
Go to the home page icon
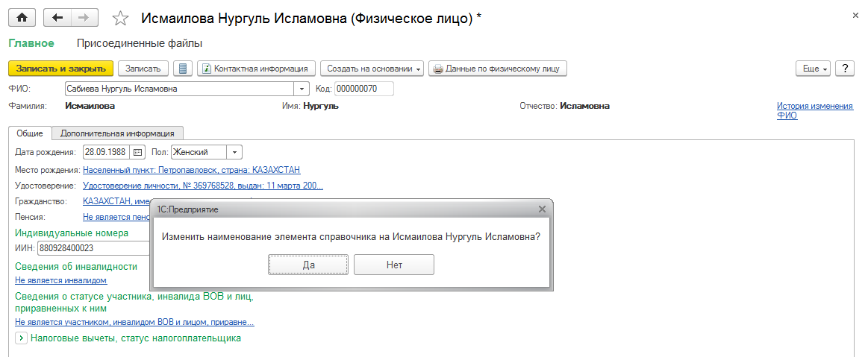coord(22,18)
